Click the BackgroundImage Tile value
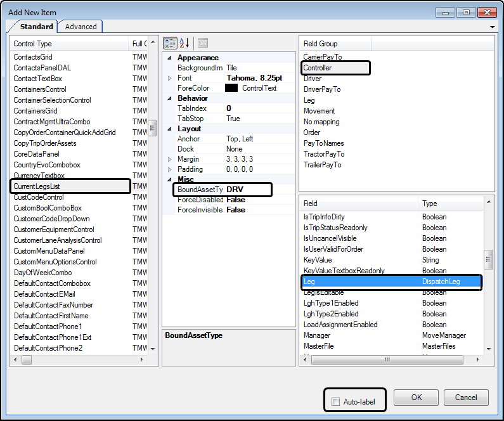 coord(260,68)
